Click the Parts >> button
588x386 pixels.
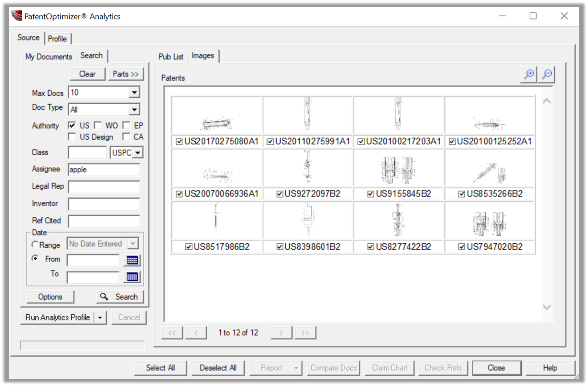(126, 74)
